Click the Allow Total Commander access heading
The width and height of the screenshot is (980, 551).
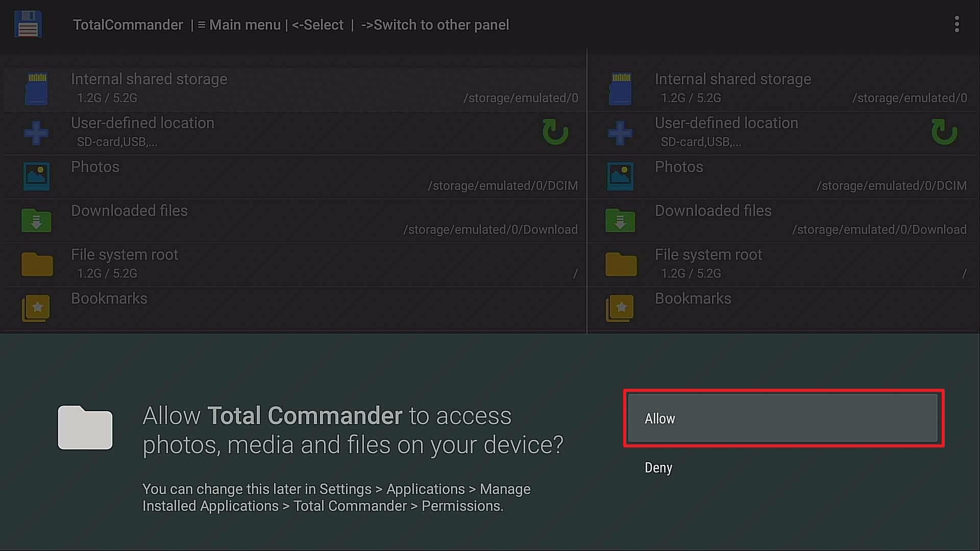(x=353, y=430)
